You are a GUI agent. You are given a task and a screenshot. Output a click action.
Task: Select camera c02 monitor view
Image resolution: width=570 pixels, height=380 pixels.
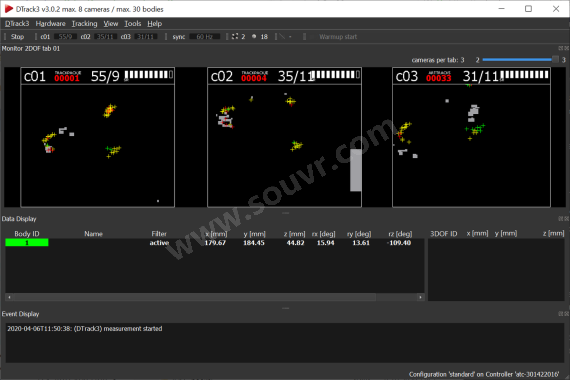284,137
